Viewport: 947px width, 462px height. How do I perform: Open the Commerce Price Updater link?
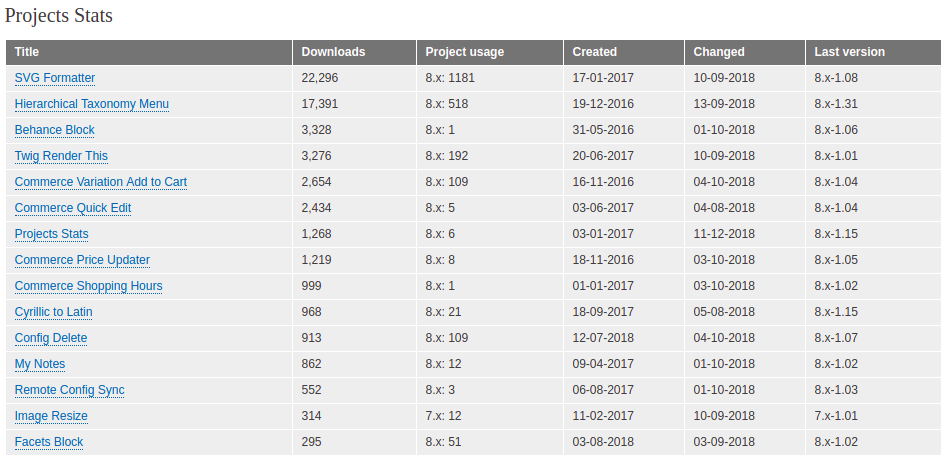pos(82,260)
